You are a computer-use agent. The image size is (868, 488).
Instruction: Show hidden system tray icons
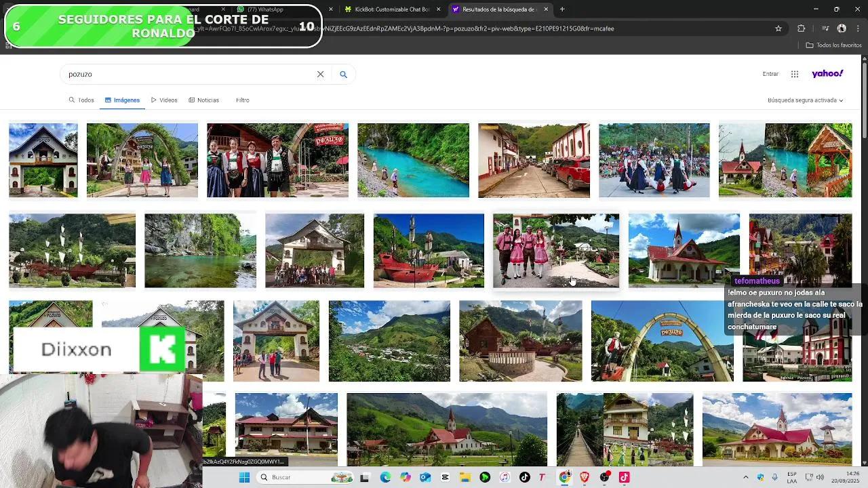coord(746,477)
